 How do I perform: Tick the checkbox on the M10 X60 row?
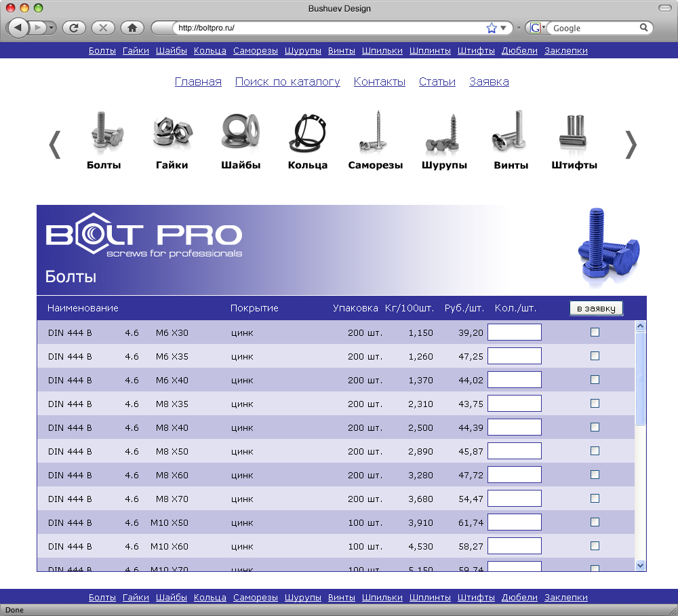(595, 545)
